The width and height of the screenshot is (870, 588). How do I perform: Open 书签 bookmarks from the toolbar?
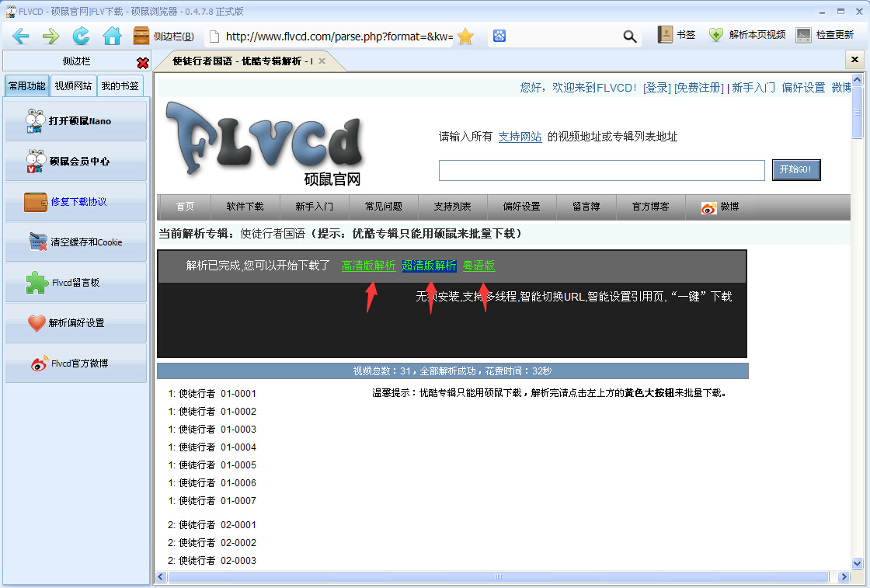click(677, 35)
